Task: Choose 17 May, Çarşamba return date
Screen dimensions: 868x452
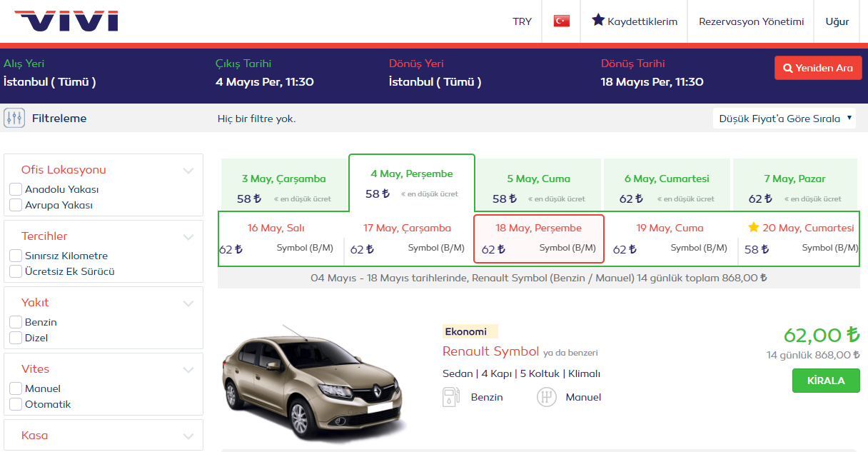Action: (x=408, y=239)
